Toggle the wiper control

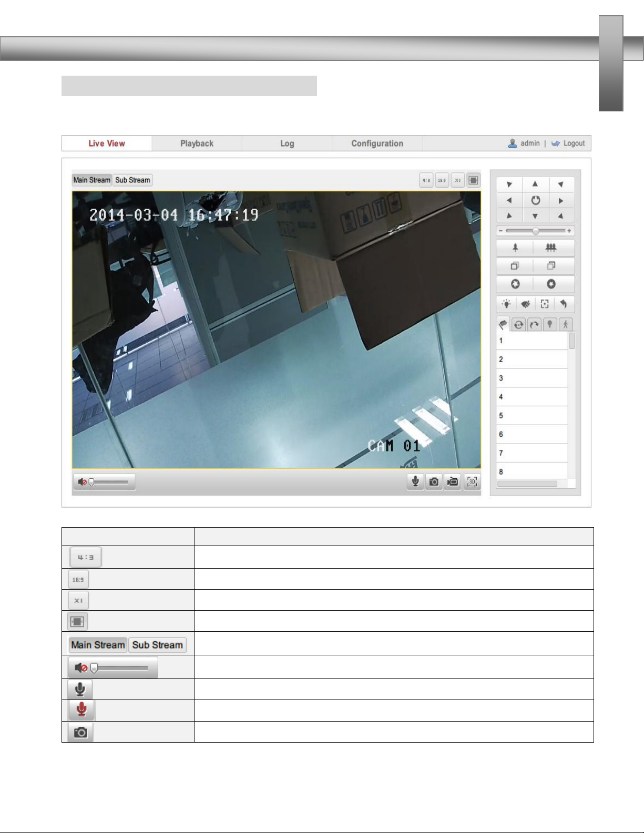coord(525,304)
